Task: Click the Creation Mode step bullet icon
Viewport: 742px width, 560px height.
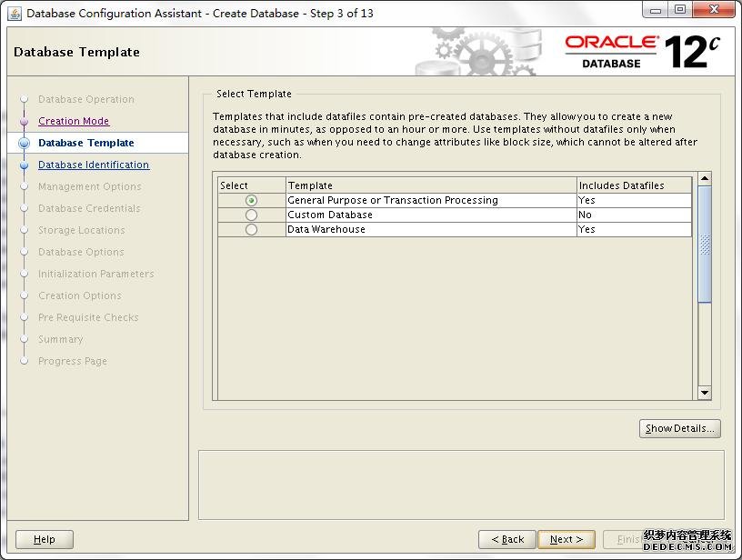Action: (24, 121)
